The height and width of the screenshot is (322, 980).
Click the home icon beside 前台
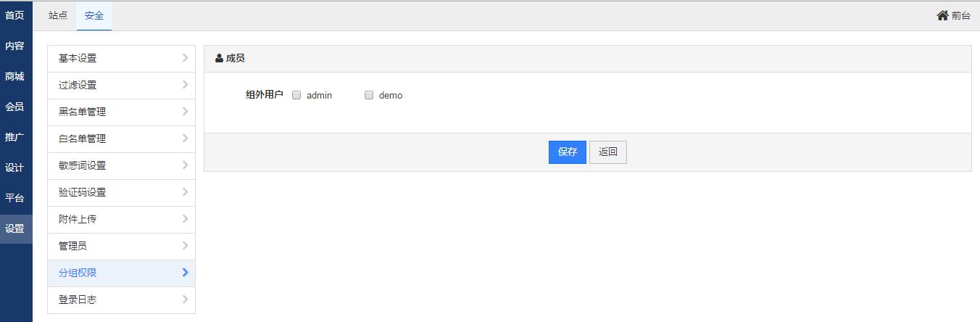(942, 15)
